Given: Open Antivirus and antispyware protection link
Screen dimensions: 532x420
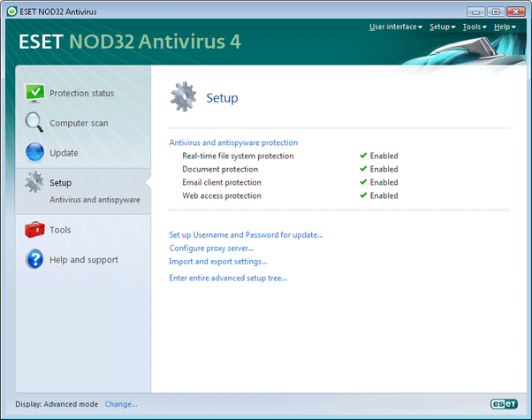Looking at the screenshot, I should (233, 142).
